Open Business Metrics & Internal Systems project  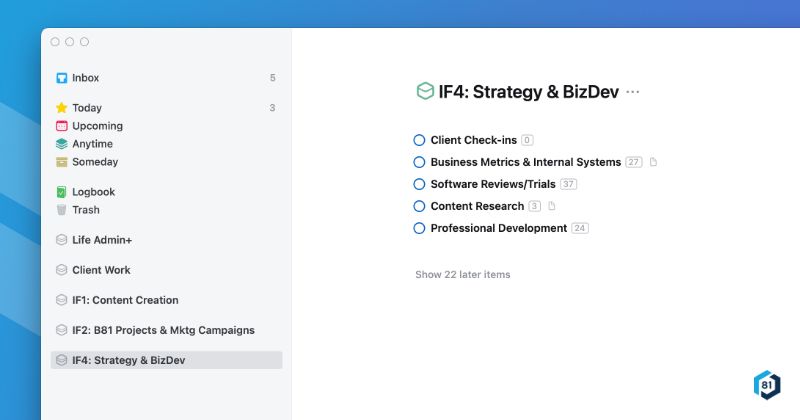[525, 162]
